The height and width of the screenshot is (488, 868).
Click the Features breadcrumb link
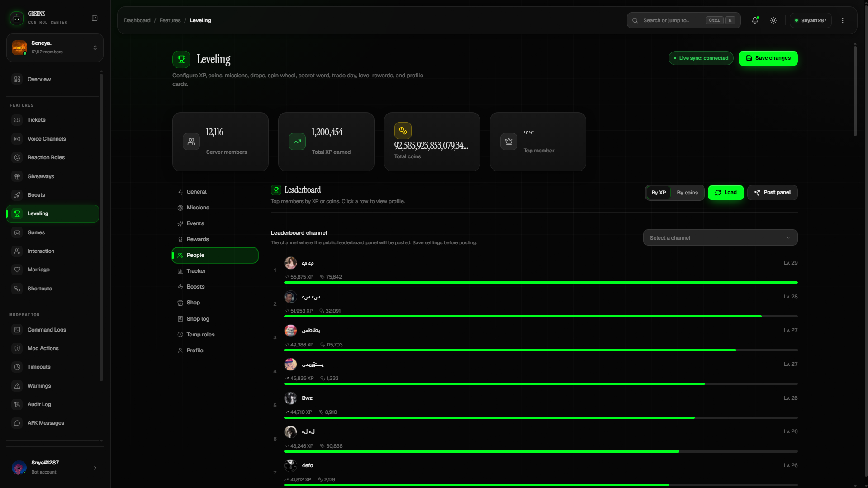point(170,20)
